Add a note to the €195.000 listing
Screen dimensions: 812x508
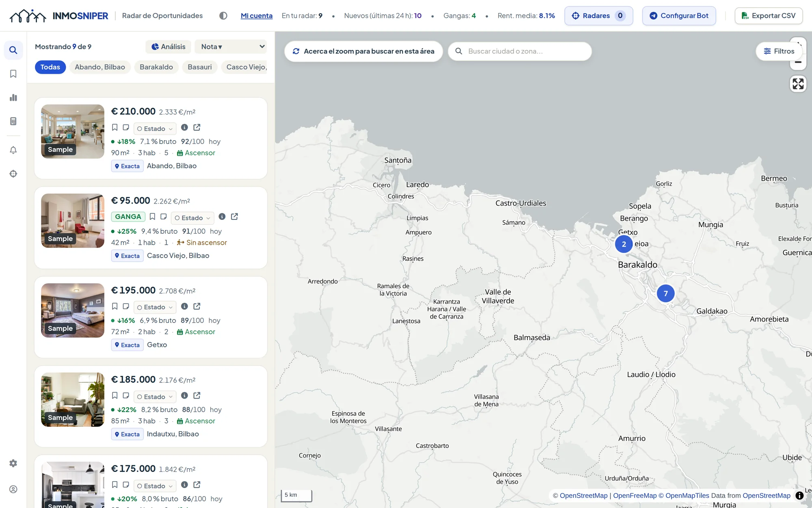[x=126, y=306]
